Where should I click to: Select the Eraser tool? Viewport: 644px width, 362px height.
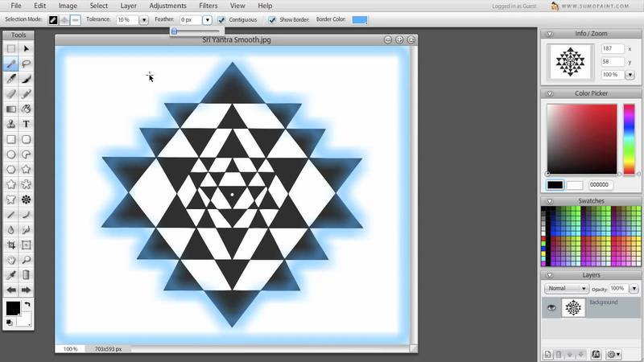tap(11, 94)
